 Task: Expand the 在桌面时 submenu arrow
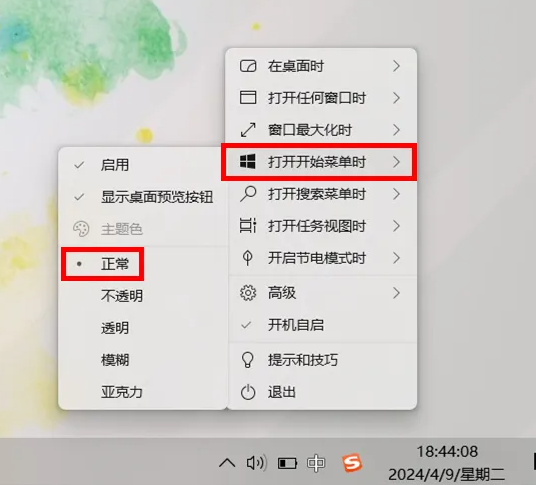(x=396, y=66)
